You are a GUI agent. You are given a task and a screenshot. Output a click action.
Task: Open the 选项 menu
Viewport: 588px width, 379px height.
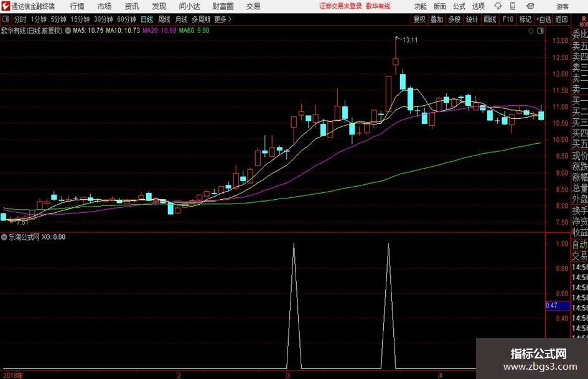point(478,6)
